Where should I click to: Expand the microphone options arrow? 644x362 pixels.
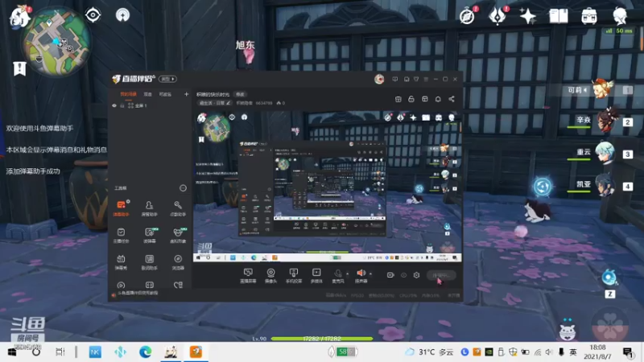click(x=348, y=274)
